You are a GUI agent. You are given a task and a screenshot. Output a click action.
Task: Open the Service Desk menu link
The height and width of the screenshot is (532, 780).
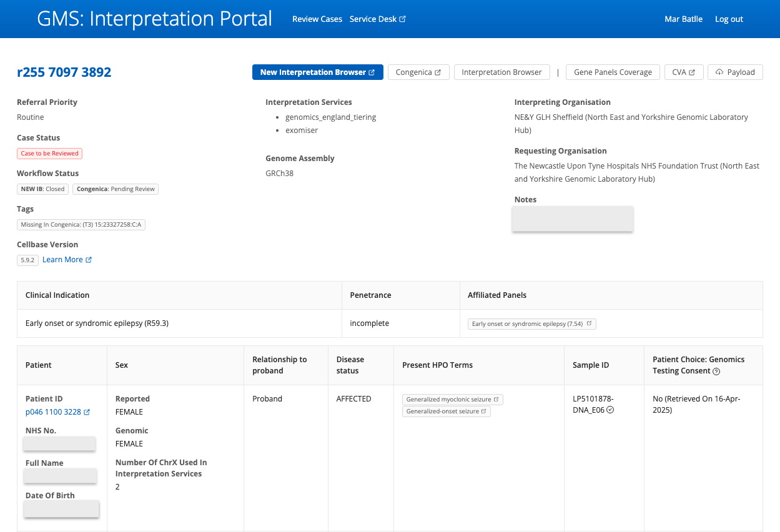[373, 19]
